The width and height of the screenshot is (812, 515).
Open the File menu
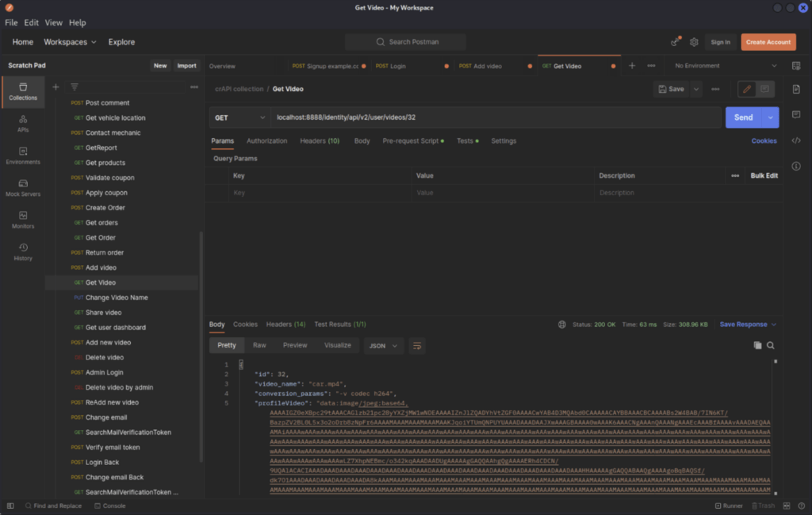(11, 23)
